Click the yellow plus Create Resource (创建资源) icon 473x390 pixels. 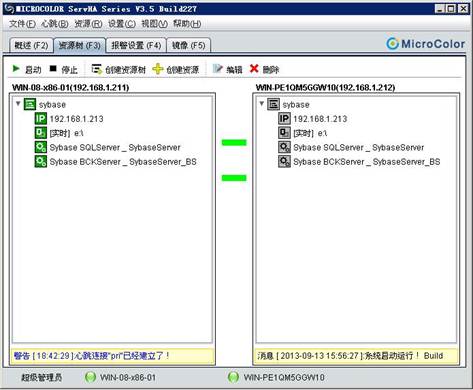click(158, 69)
